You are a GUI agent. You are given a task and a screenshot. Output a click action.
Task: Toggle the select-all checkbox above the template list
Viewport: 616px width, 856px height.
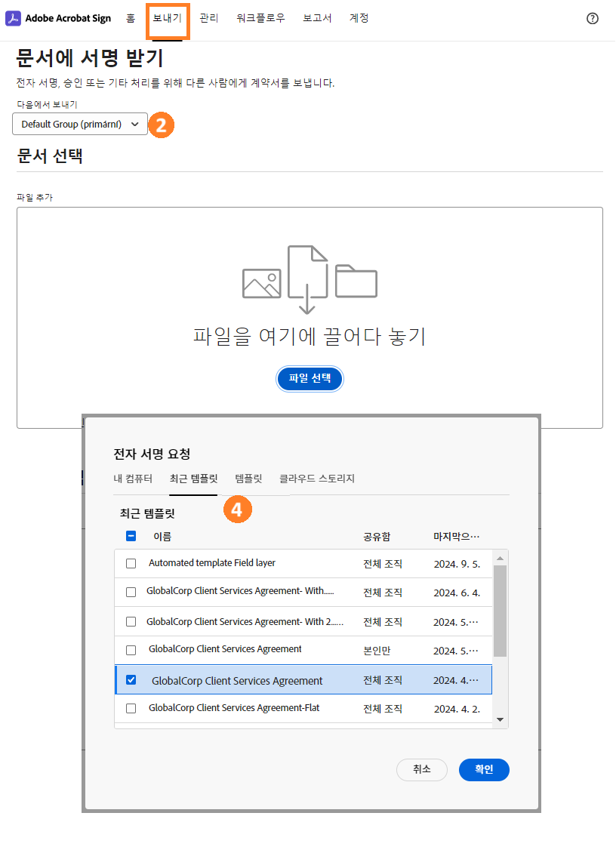coord(131,535)
